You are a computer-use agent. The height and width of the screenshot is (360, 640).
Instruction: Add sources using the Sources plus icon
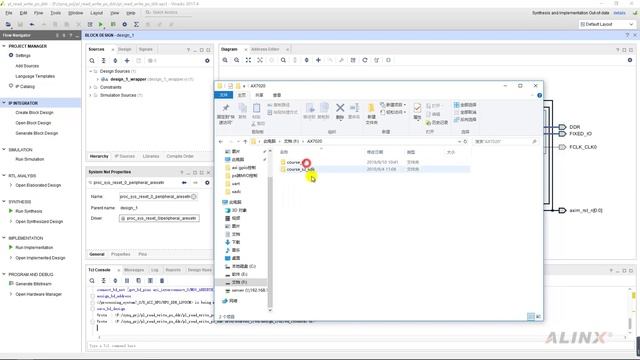[x=127, y=60]
